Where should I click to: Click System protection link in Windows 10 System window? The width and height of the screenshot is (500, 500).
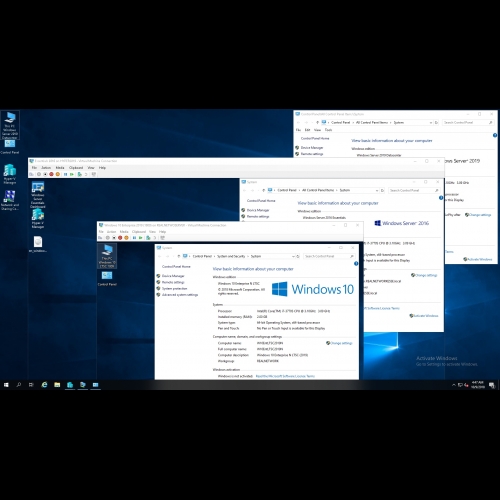175,289
